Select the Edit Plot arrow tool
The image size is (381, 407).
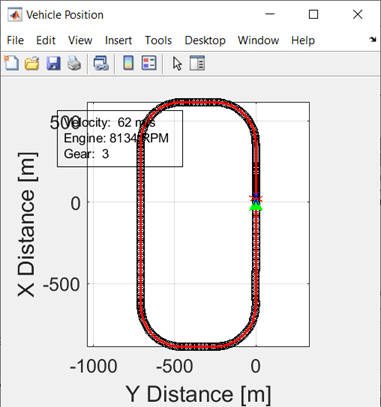[177, 63]
